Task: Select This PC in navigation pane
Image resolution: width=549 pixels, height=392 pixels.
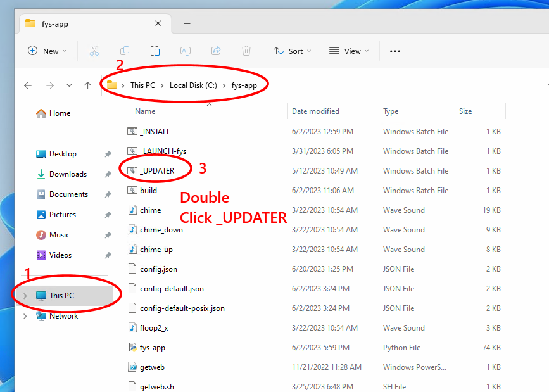Action: (65, 296)
